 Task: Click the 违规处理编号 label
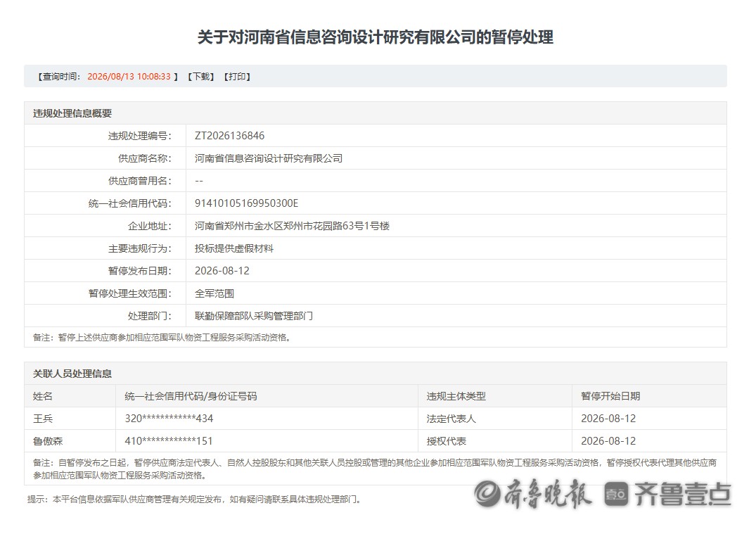point(139,136)
